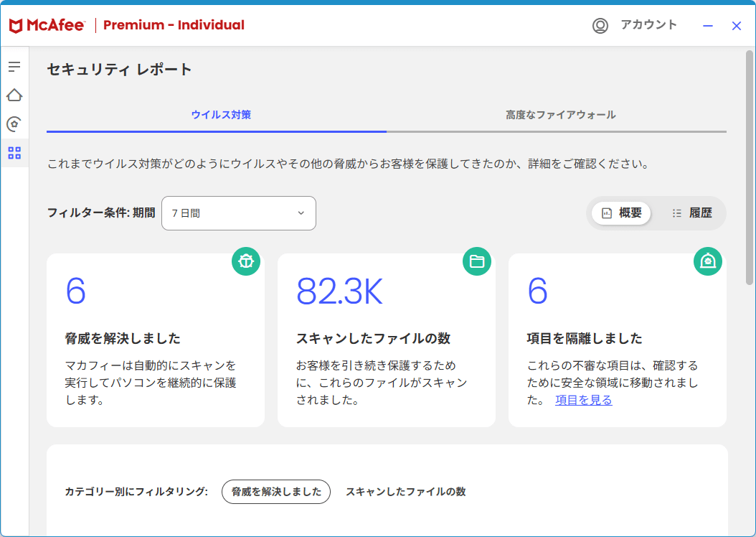Click the スキャンしたファイルの数 card heading
The height and width of the screenshot is (537, 756).
(x=373, y=338)
